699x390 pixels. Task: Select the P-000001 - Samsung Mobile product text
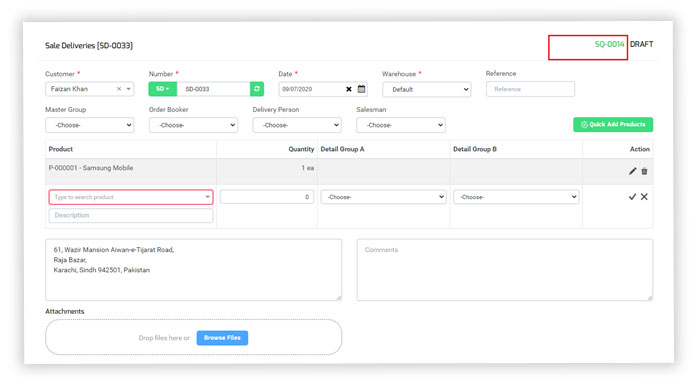click(x=91, y=168)
